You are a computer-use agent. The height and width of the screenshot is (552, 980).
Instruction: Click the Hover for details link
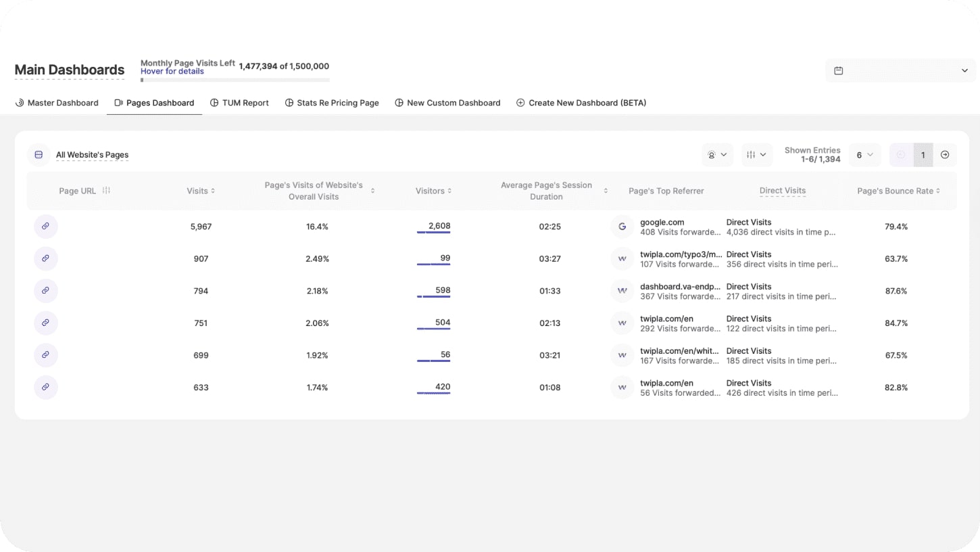tap(172, 71)
